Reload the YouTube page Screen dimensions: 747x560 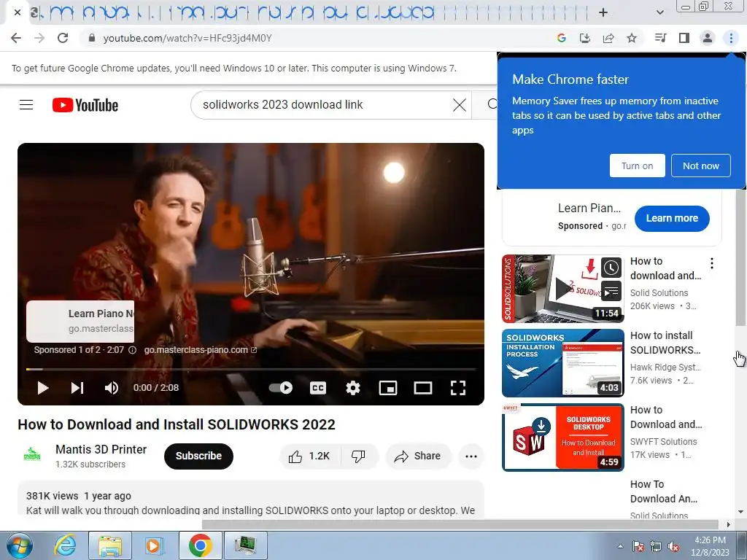[x=63, y=38]
